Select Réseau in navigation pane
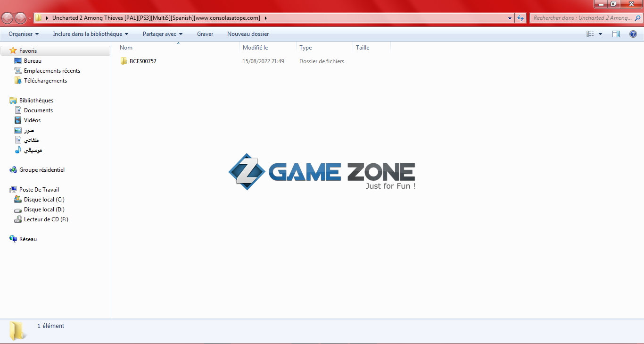This screenshot has width=644, height=344. 28,239
